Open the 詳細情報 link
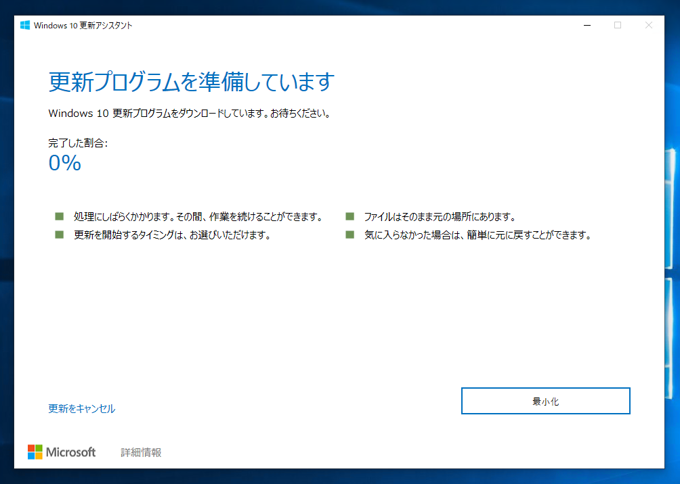This screenshot has height=484, width=680. pyautogui.click(x=141, y=452)
